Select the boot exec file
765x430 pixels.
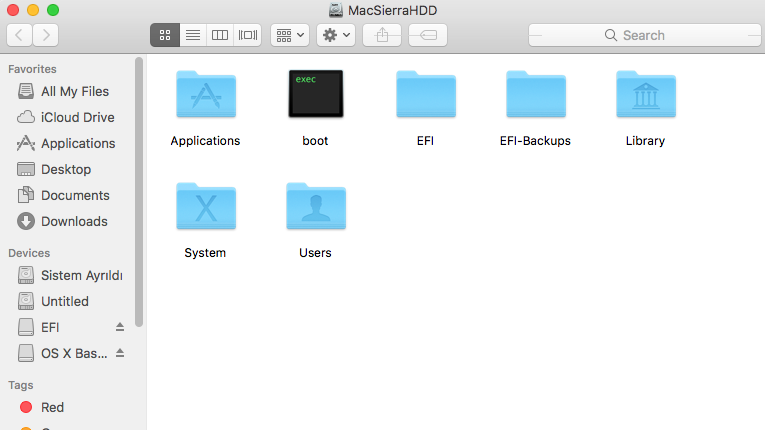[315, 95]
